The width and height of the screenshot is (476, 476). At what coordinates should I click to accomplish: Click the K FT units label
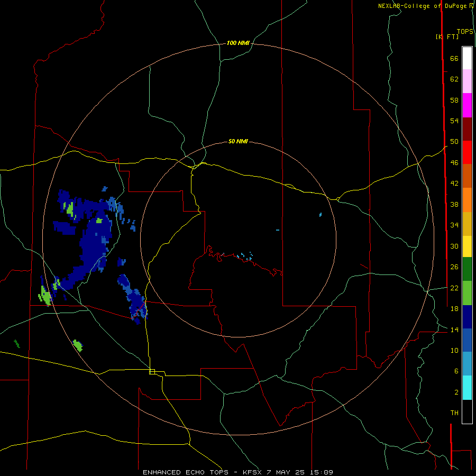tap(447, 36)
